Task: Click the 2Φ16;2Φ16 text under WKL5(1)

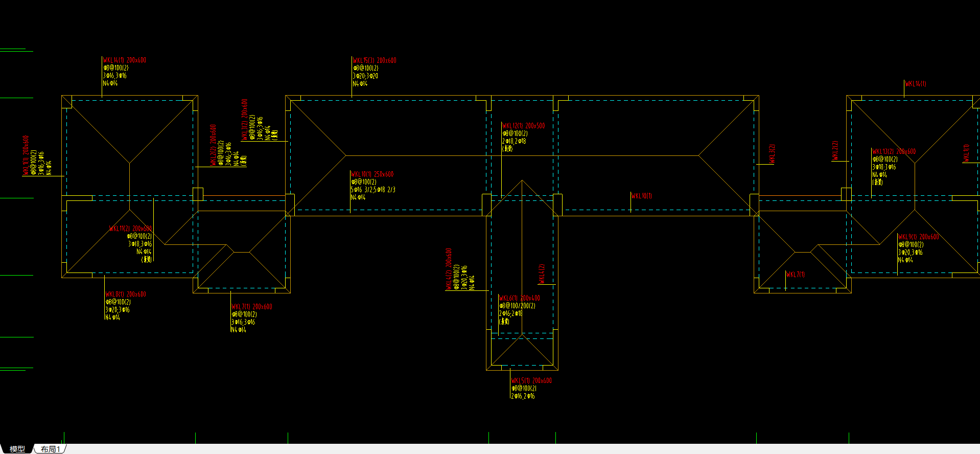Action: (523, 396)
